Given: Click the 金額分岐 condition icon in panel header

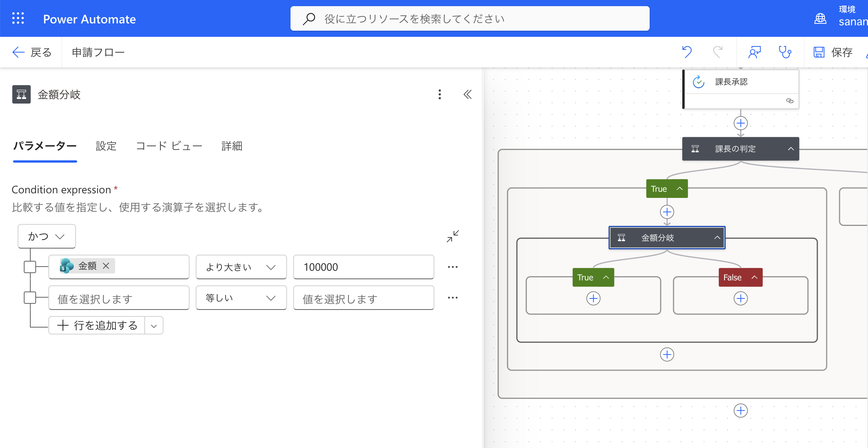Looking at the screenshot, I should click(21, 94).
